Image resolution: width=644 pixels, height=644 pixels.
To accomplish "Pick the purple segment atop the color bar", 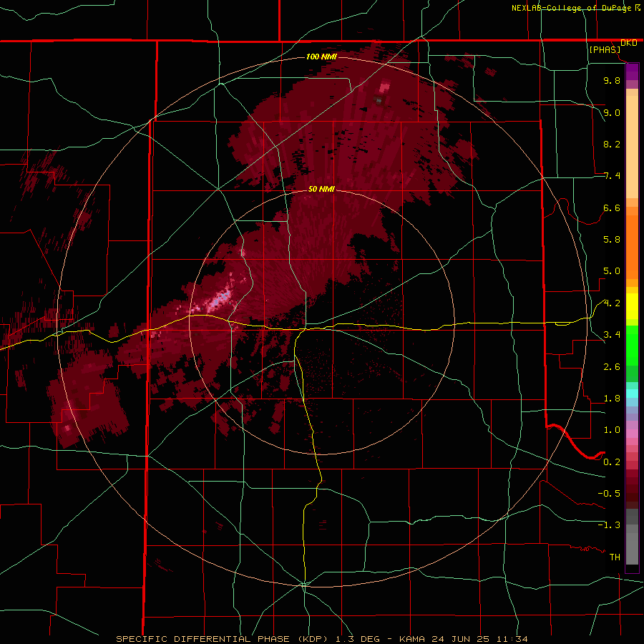I will click(x=632, y=72).
